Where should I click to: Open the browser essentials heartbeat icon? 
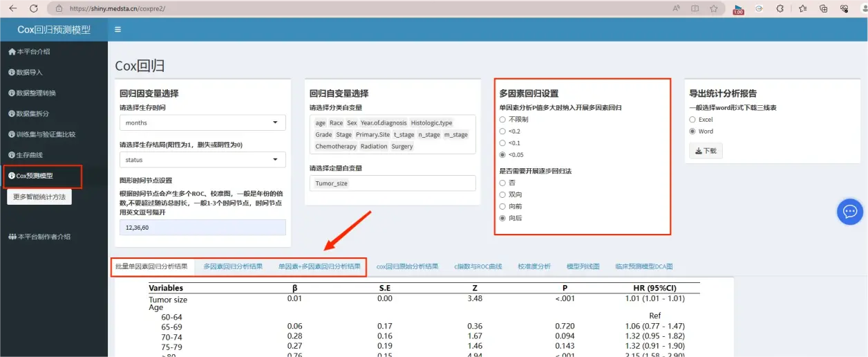(x=844, y=8)
